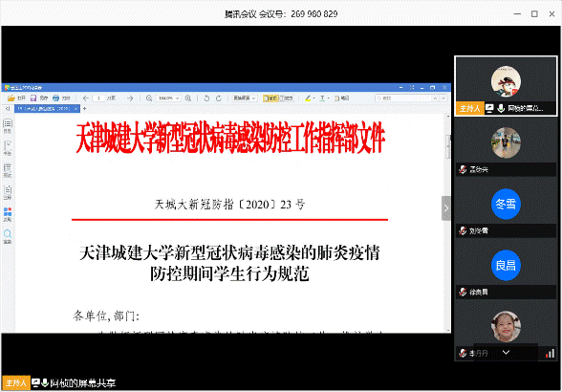Click the 冬雪 blue avatar
The image size is (562, 392).
506,204
